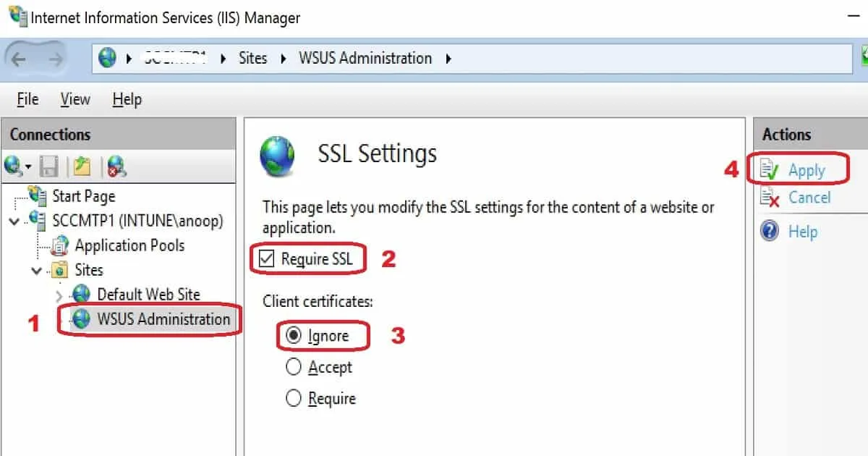Open the View menu
868x456 pixels.
coord(75,99)
